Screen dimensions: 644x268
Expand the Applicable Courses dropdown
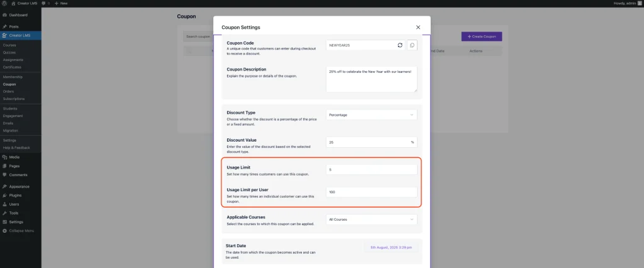371,220
